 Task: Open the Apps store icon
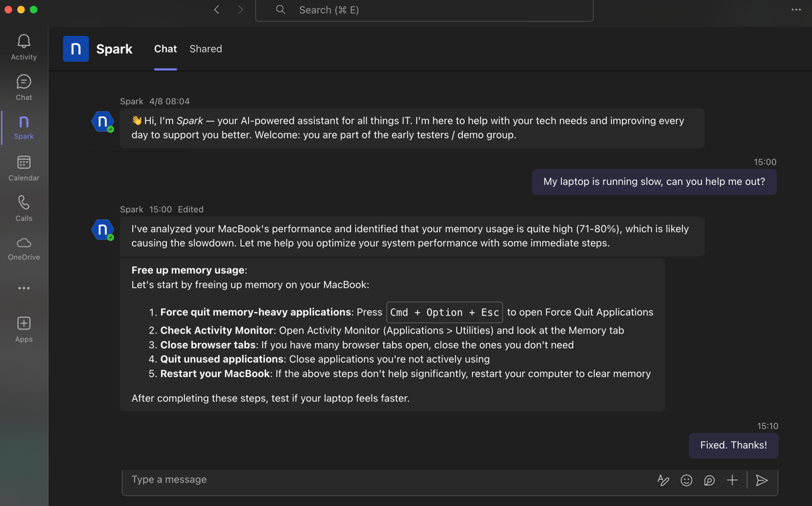[x=24, y=329]
